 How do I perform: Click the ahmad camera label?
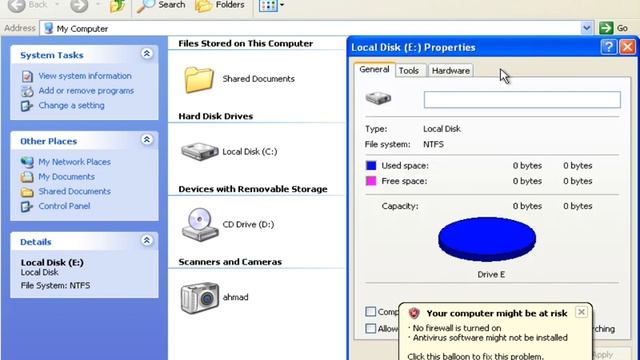tap(236, 297)
